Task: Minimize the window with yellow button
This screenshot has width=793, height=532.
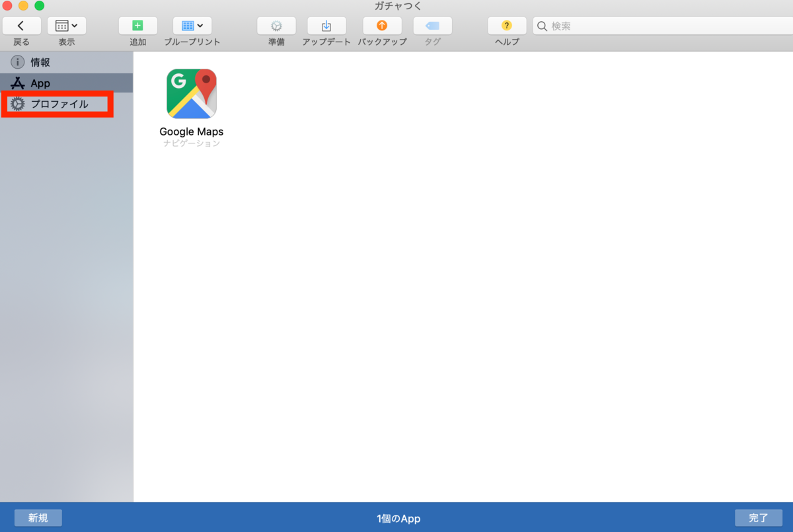Action: pos(23,6)
